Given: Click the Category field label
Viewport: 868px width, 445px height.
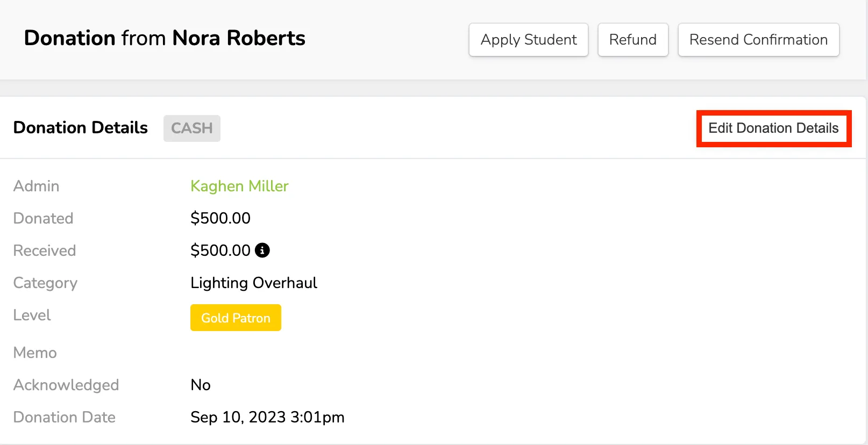Looking at the screenshot, I should [46, 283].
